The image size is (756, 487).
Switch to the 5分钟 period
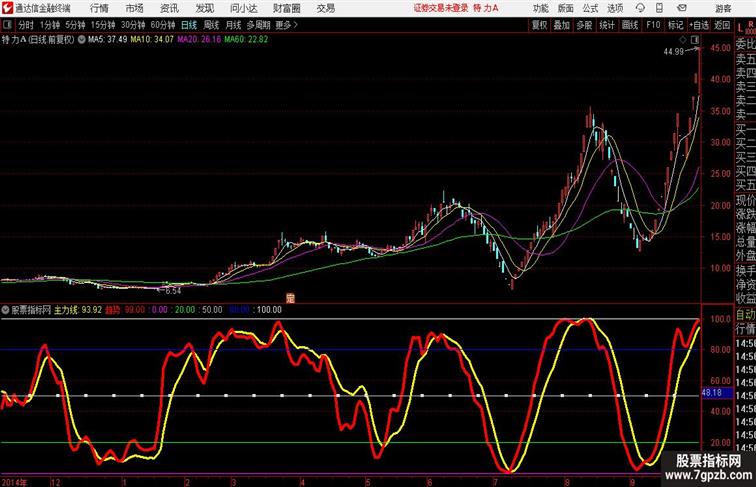pyautogui.click(x=75, y=25)
